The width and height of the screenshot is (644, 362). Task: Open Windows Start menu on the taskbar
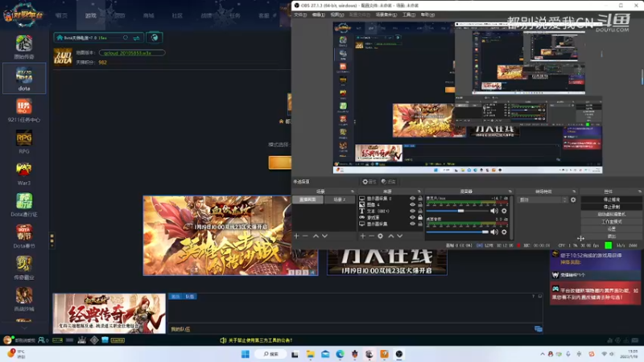click(246, 354)
